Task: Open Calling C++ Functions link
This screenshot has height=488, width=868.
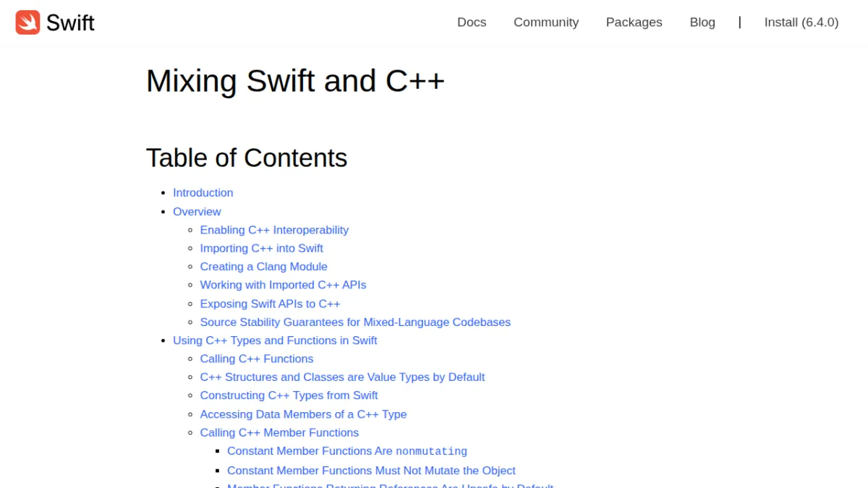Action: click(257, 359)
